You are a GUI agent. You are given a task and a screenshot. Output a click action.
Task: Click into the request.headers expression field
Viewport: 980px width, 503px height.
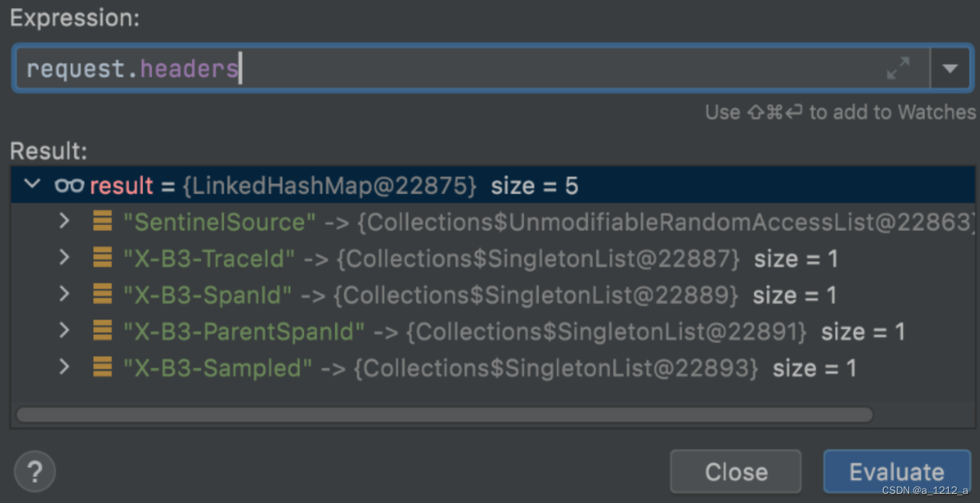(458, 69)
